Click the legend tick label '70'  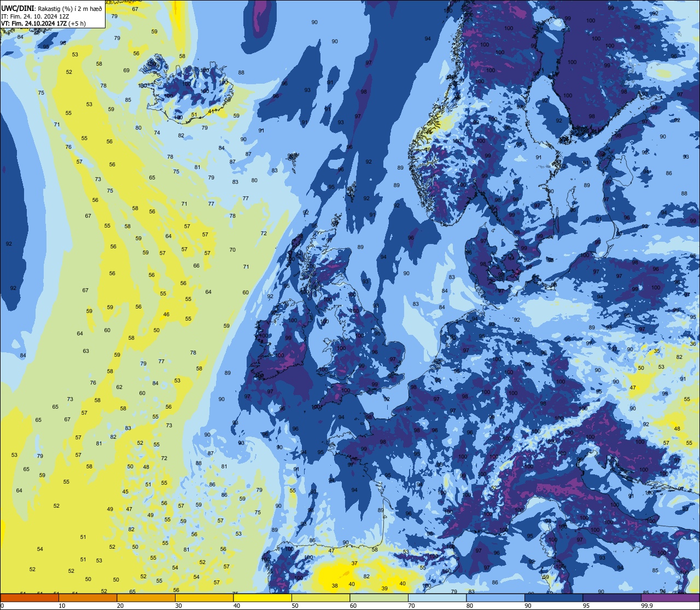point(411,606)
